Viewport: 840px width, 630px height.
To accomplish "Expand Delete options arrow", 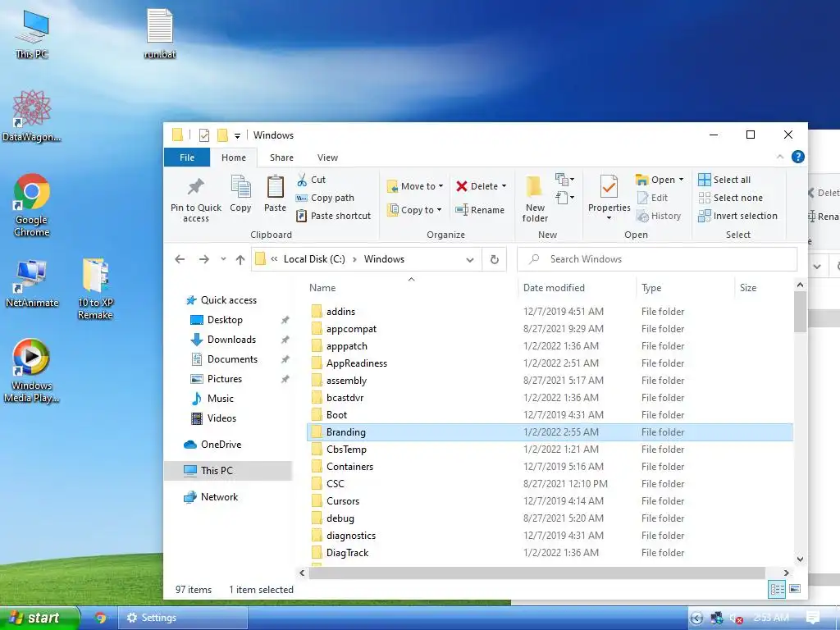I will click(504, 186).
